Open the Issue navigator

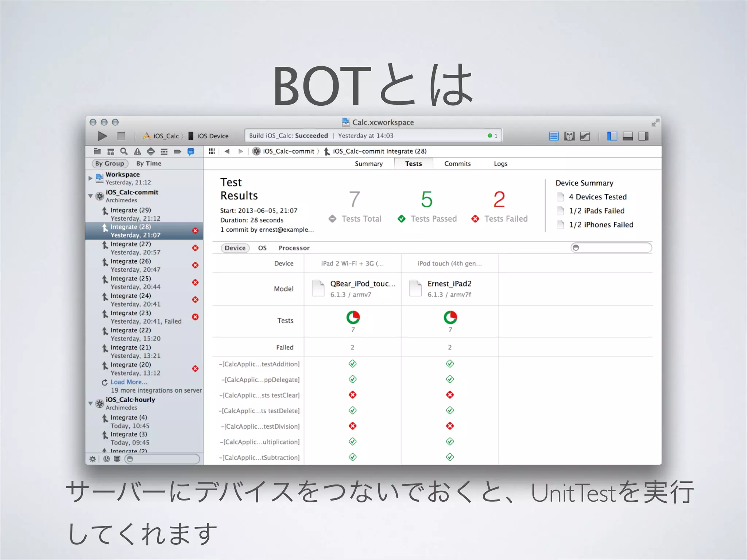click(137, 151)
